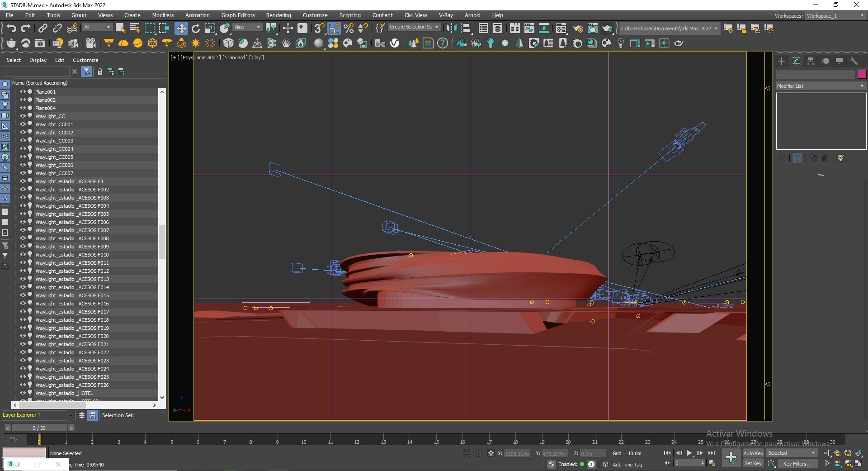The height and width of the screenshot is (471, 868).
Task: Activate the Select and Move tool
Action: pos(181,28)
